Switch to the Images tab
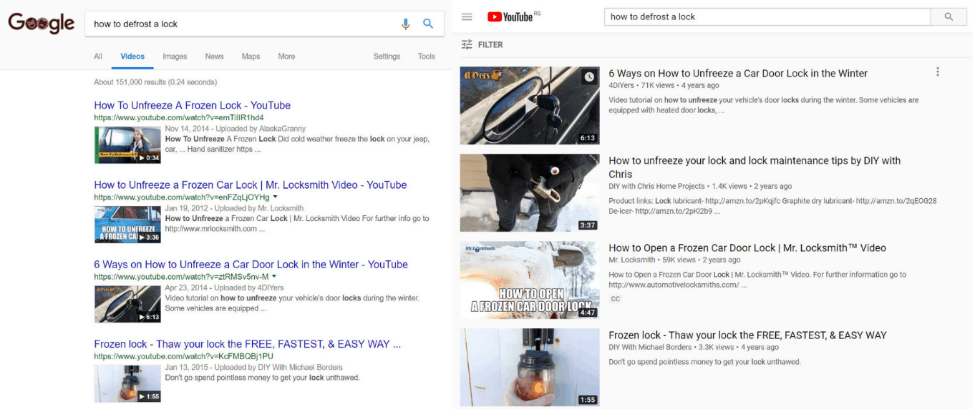Image resolution: width=980 pixels, height=417 pixels. click(x=175, y=57)
